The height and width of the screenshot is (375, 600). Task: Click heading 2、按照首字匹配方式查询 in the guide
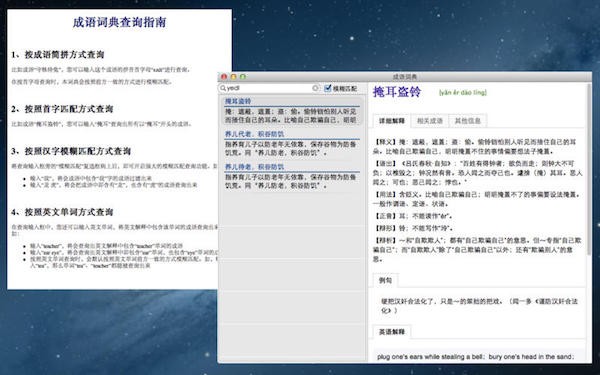(x=62, y=109)
